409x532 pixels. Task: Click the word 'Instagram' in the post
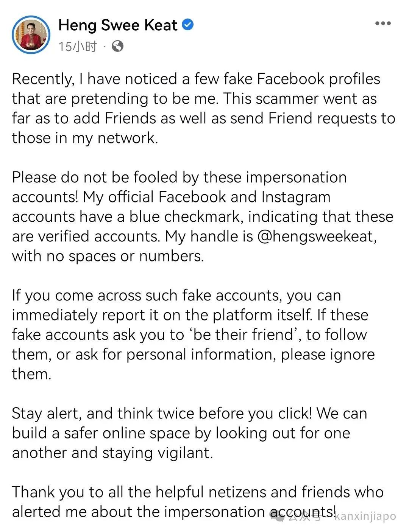(296, 197)
